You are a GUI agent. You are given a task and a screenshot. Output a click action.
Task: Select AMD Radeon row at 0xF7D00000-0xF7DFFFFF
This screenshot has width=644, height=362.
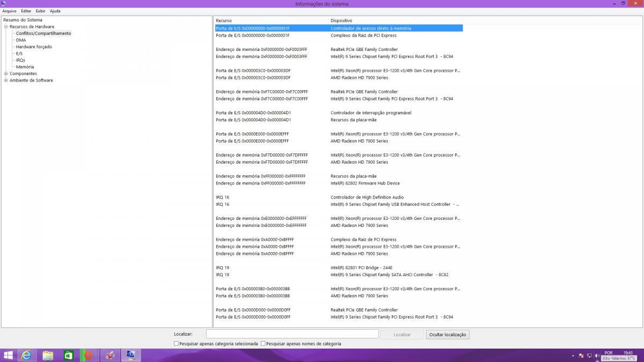pyautogui.click(x=338, y=162)
